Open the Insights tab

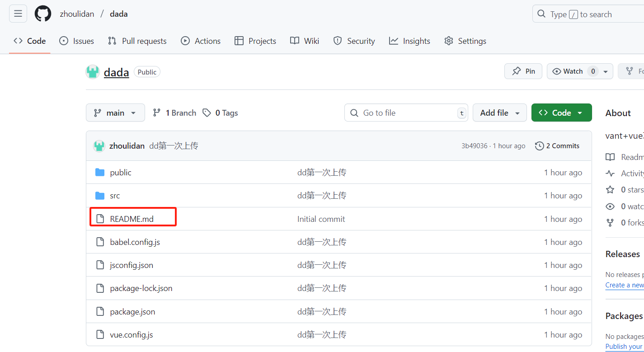[410, 41]
